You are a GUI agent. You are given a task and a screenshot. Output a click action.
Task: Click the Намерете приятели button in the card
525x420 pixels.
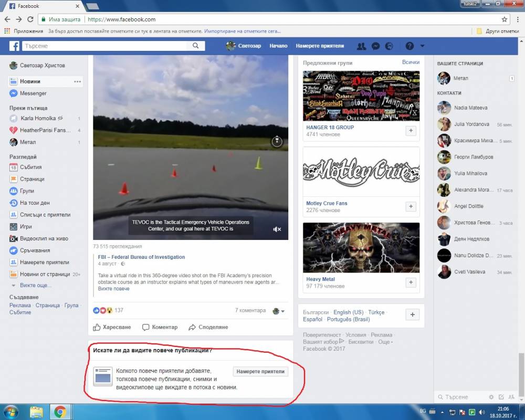pos(260,371)
